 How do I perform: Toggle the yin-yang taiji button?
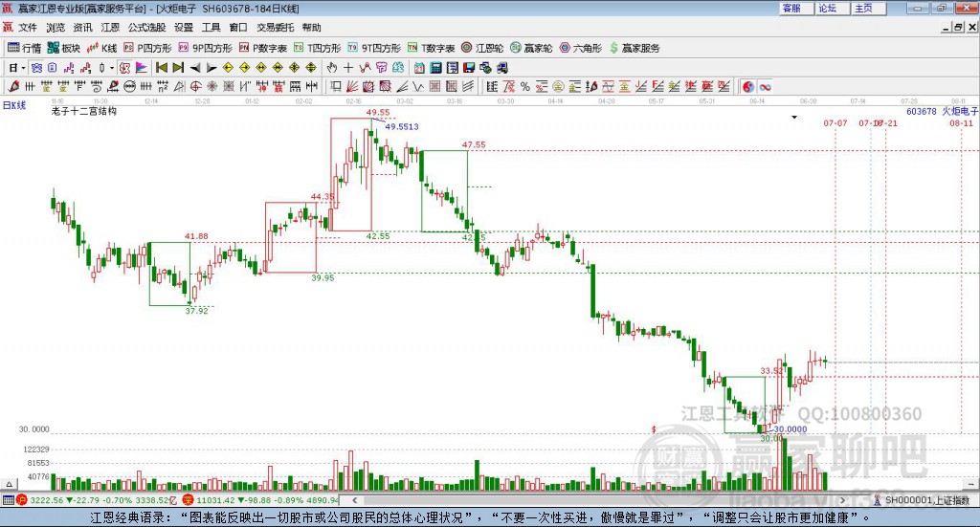pos(748,86)
